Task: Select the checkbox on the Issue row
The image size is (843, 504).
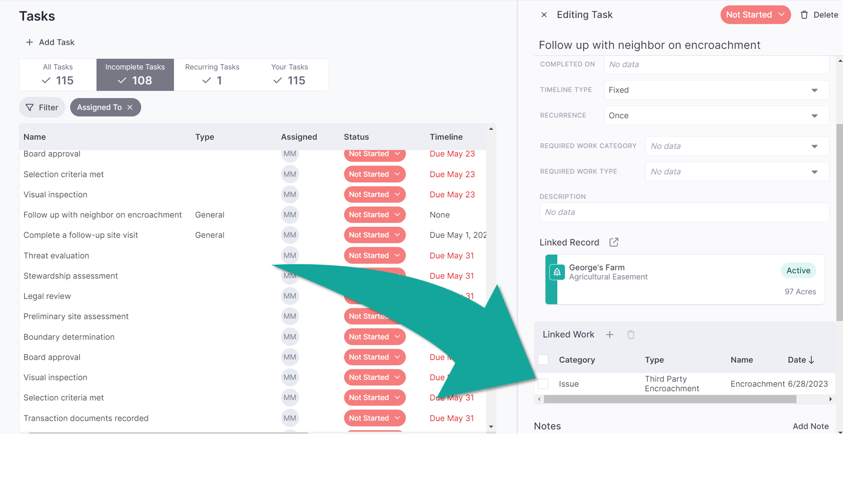Action: pyautogui.click(x=543, y=383)
